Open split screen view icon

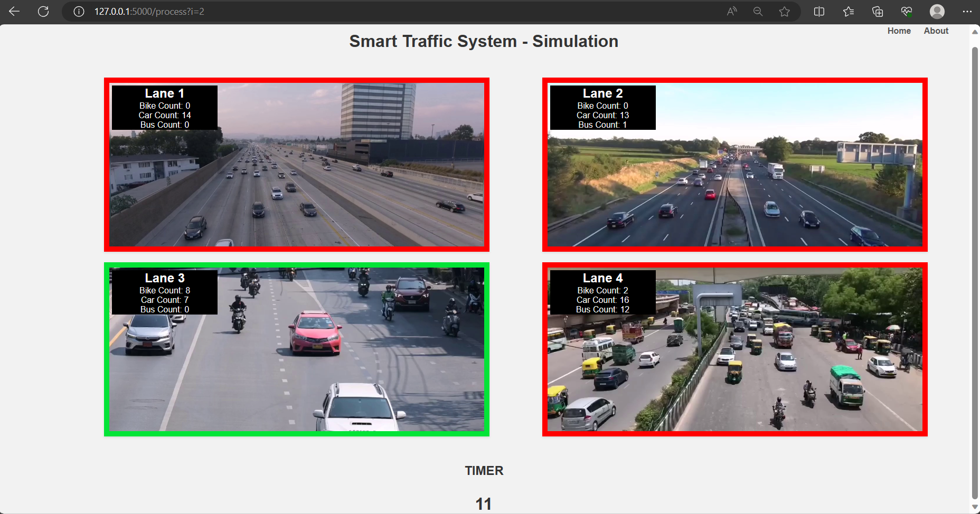819,12
